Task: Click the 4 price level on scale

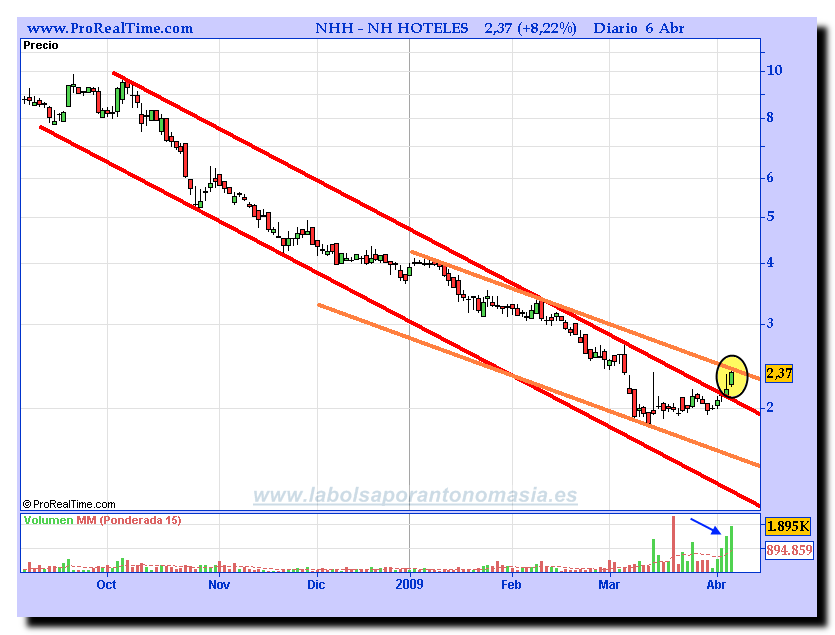Action: [x=769, y=263]
